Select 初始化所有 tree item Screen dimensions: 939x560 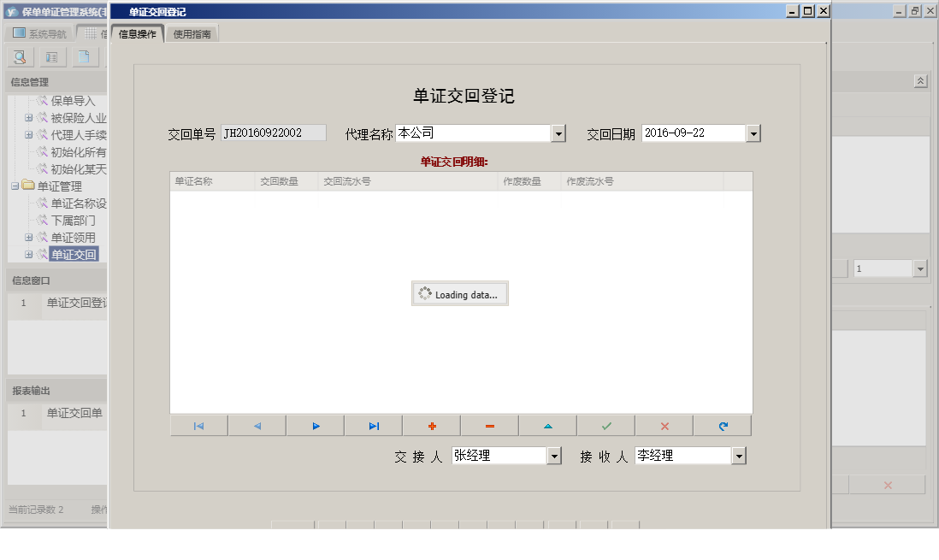click(x=79, y=152)
